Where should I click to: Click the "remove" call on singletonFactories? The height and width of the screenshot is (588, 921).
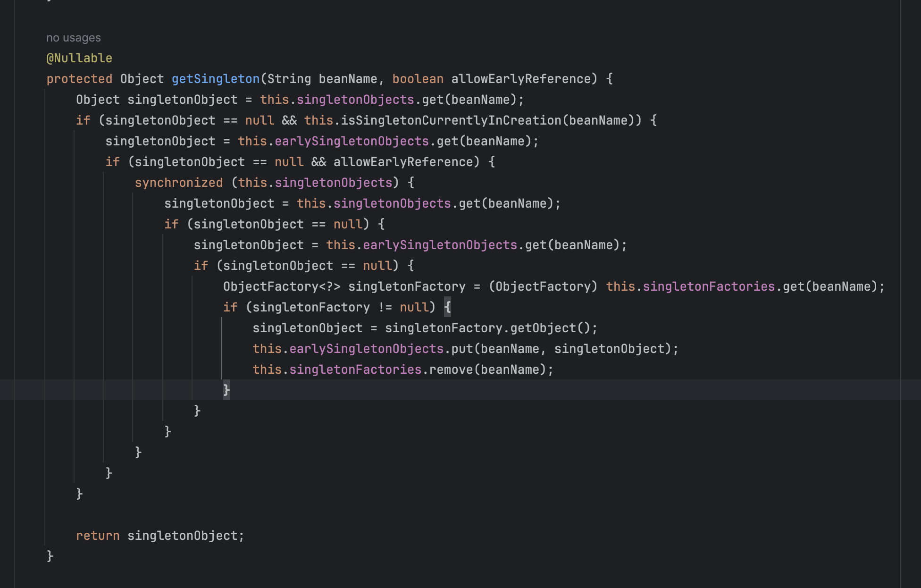click(x=451, y=370)
